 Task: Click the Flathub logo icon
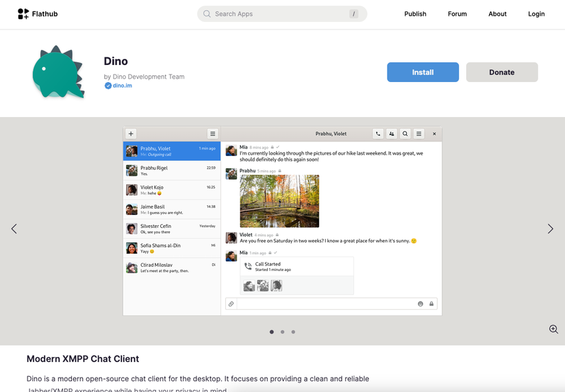(23, 14)
